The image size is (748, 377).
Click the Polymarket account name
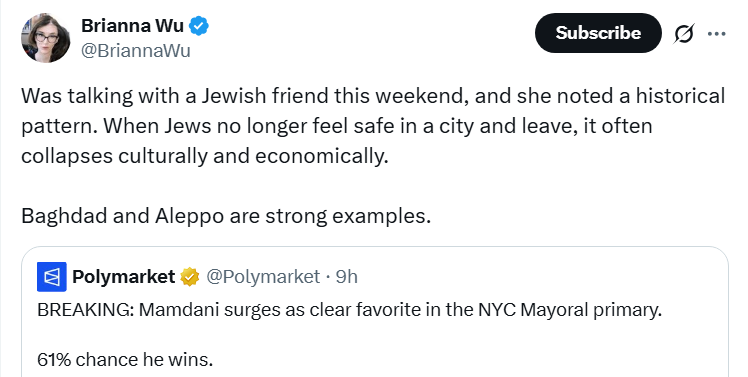(x=124, y=277)
